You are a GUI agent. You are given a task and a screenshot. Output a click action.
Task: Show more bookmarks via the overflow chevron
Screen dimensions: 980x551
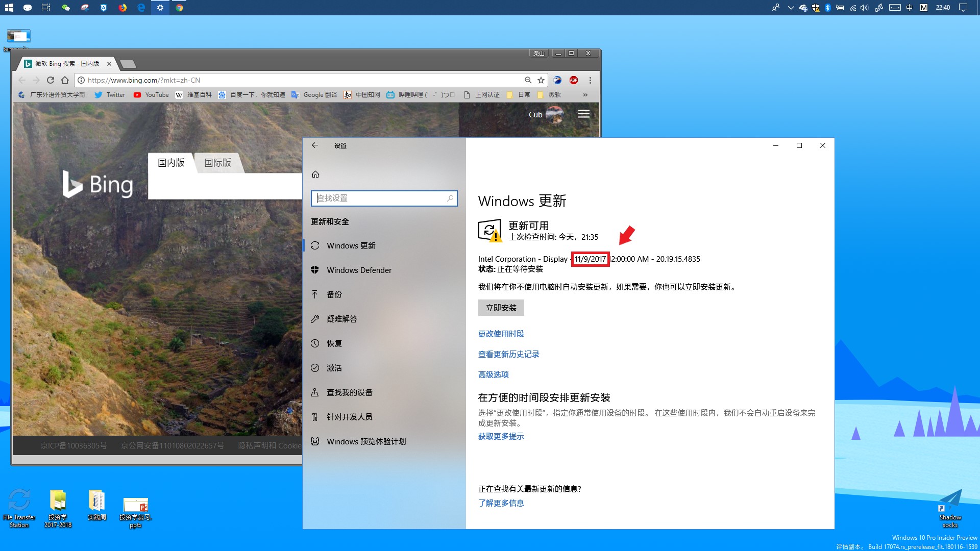point(585,95)
